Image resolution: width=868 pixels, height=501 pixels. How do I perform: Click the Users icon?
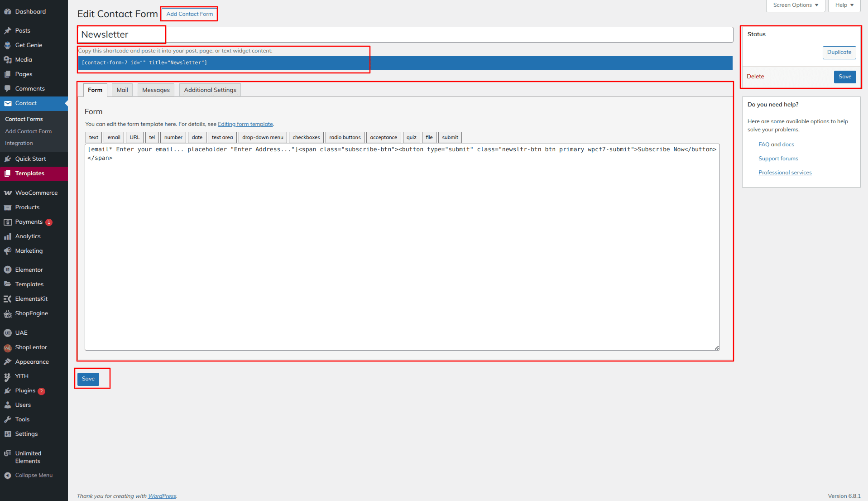(x=8, y=405)
